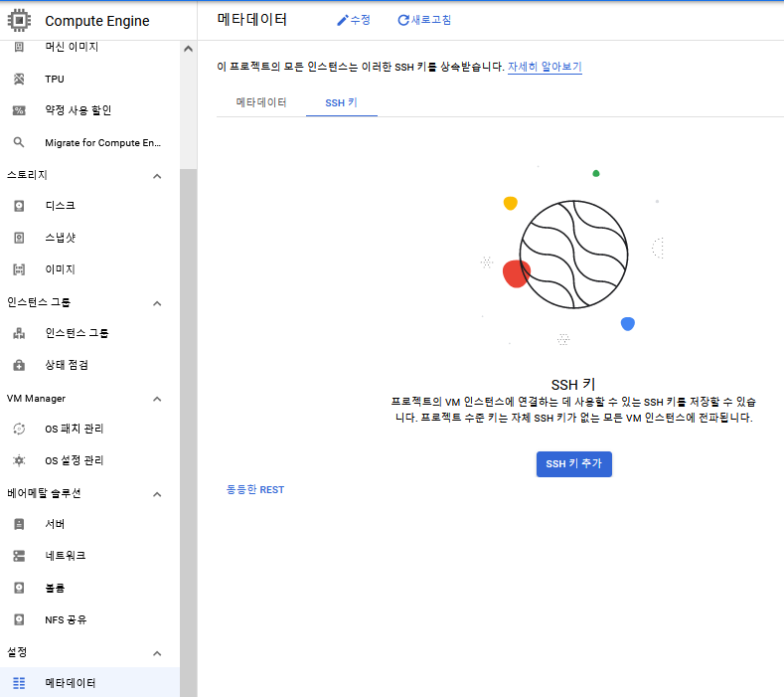Screen dimensions: 784x697
Task: Click the NFS 공유 icon
Action: pyautogui.click(x=19, y=619)
